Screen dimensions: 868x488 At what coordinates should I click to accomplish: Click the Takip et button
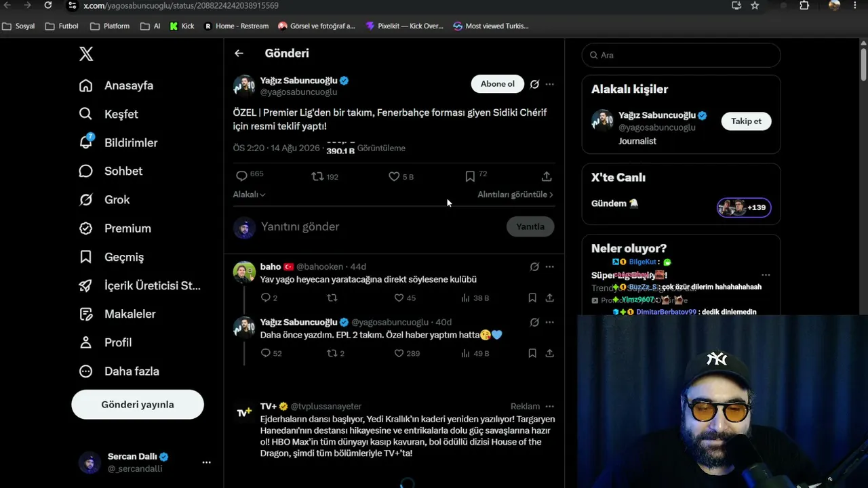(746, 121)
